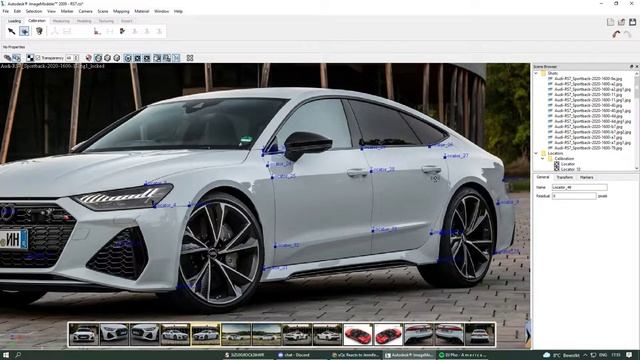Open the last rear-view car thumbnail

point(480,334)
